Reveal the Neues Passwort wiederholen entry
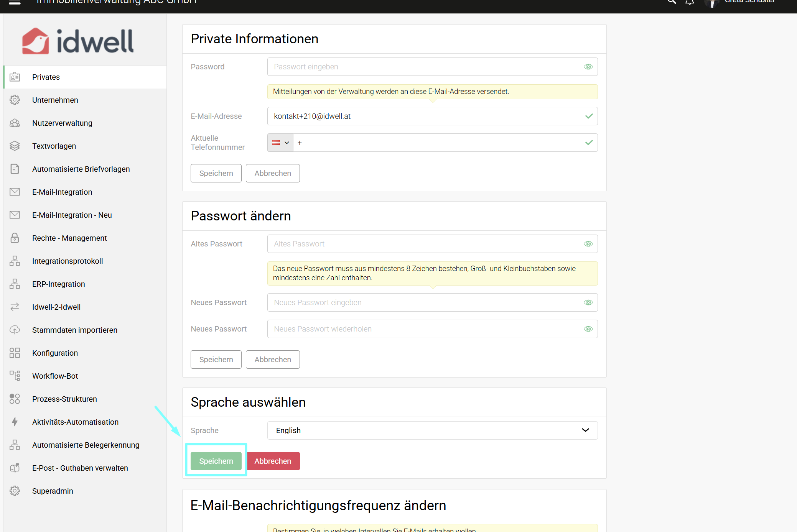797x532 pixels. 588,329
